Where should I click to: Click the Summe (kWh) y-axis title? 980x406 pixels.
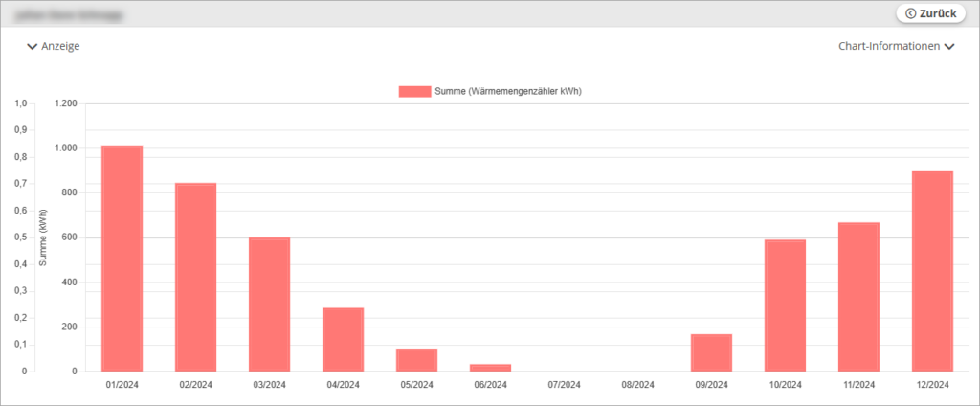(43, 237)
